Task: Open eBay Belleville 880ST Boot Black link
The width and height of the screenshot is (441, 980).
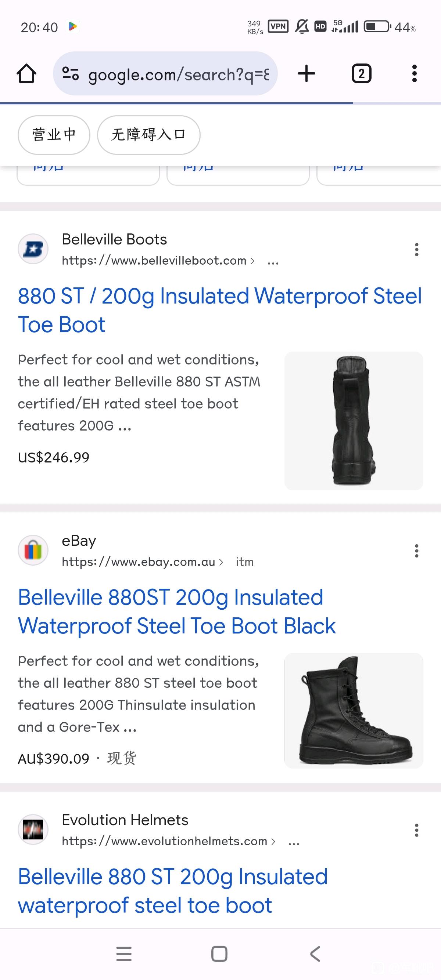Action: (177, 611)
